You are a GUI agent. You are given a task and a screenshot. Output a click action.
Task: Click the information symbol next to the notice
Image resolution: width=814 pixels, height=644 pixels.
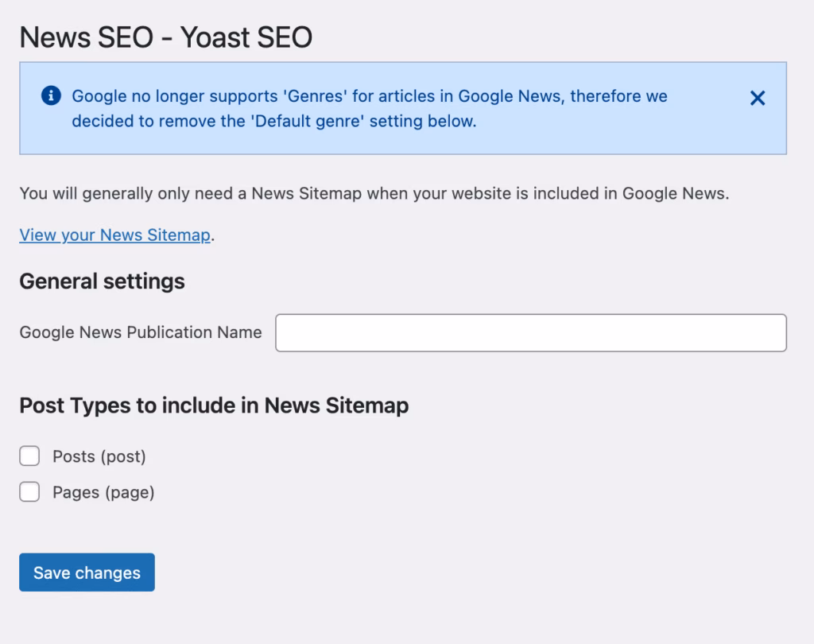point(52,96)
